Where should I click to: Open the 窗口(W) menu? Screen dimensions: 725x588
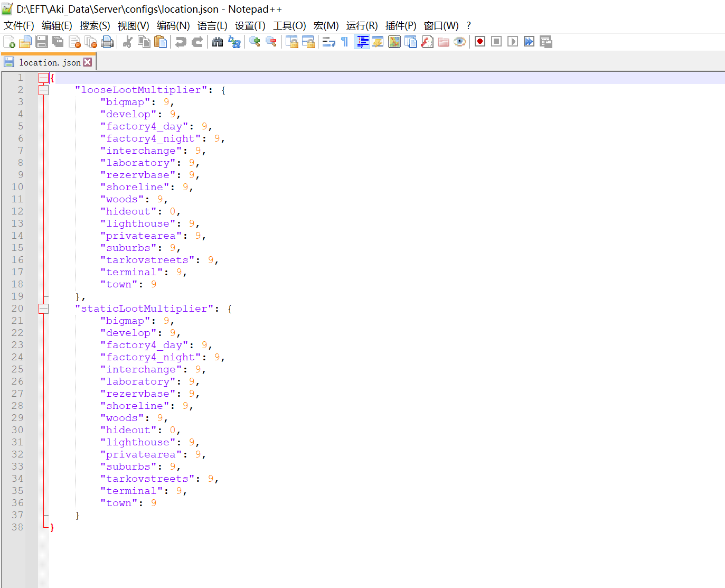pyautogui.click(x=441, y=25)
